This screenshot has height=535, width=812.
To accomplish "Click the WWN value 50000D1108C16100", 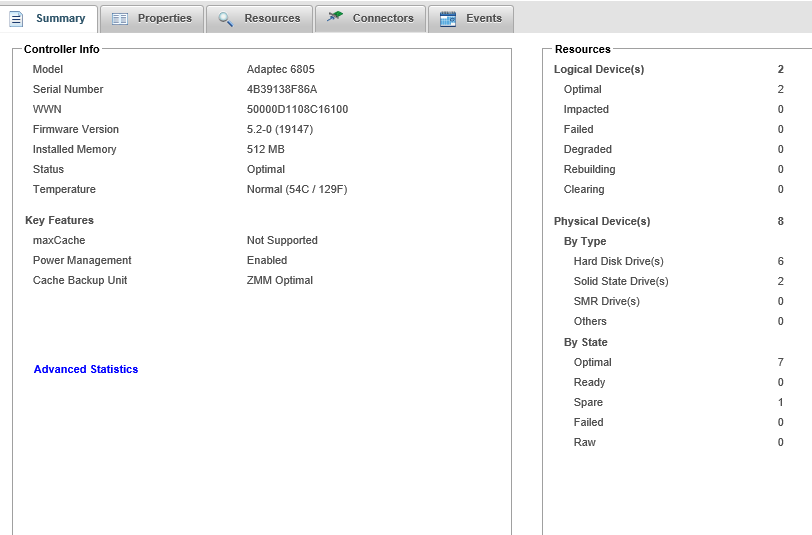I will click(297, 110).
